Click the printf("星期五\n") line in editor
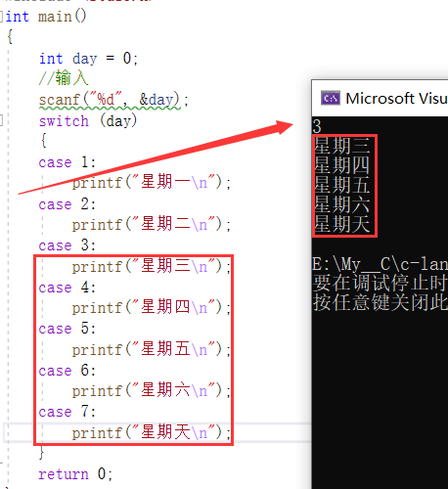This screenshot has height=489, width=448. coord(152,349)
